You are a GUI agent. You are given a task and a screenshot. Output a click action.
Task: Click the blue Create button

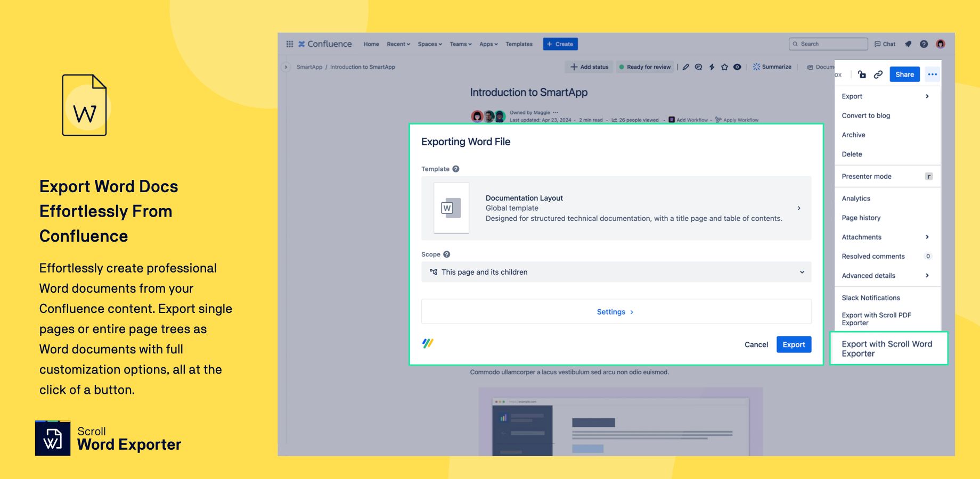tap(560, 44)
